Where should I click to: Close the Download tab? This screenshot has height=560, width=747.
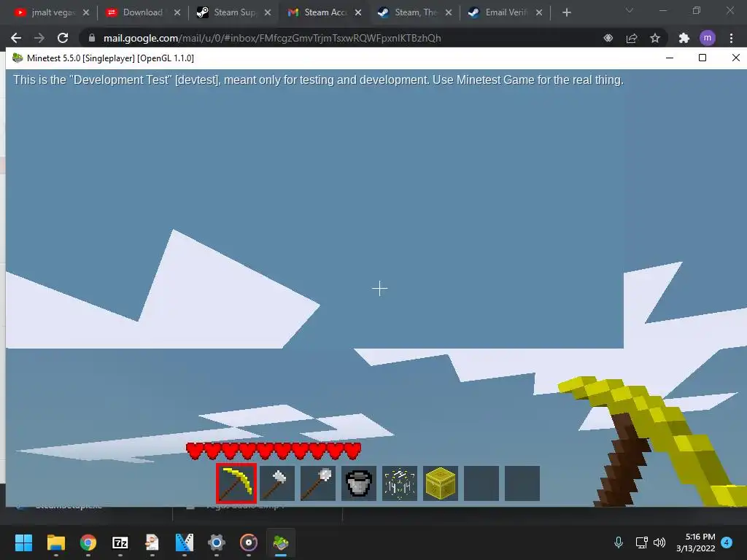(x=177, y=12)
